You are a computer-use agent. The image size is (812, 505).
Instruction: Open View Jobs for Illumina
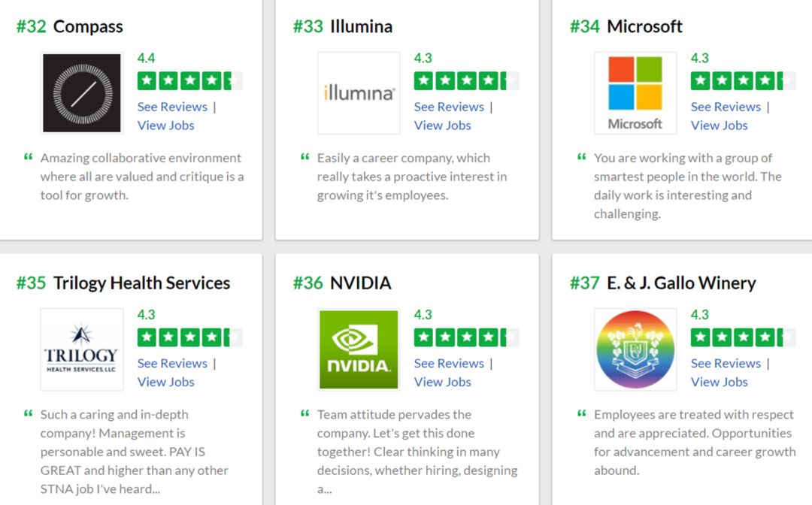442,125
